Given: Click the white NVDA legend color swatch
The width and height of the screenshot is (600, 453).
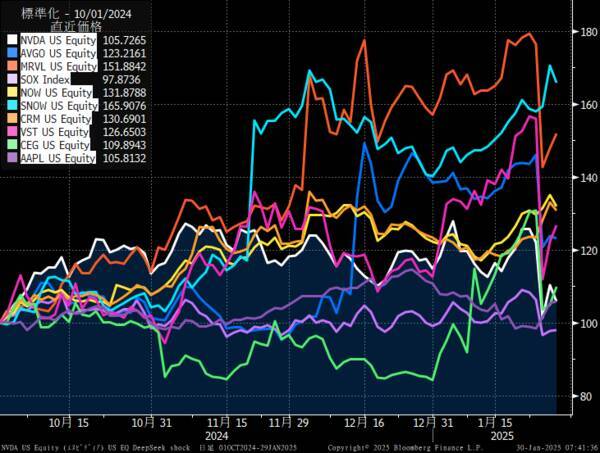Looking at the screenshot, I should [13, 40].
